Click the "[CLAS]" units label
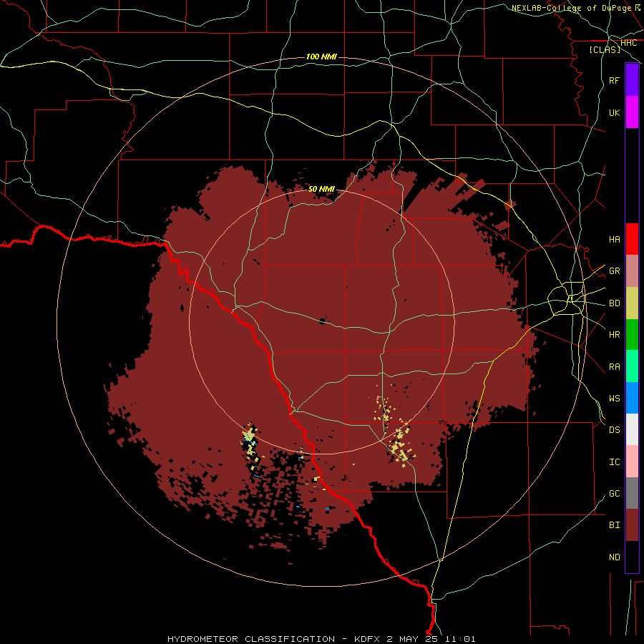The height and width of the screenshot is (644, 644). click(x=605, y=49)
